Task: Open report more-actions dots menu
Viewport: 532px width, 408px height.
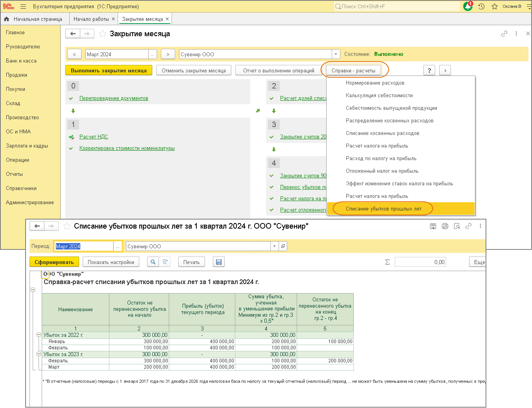Action: pyautogui.click(x=480, y=226)
